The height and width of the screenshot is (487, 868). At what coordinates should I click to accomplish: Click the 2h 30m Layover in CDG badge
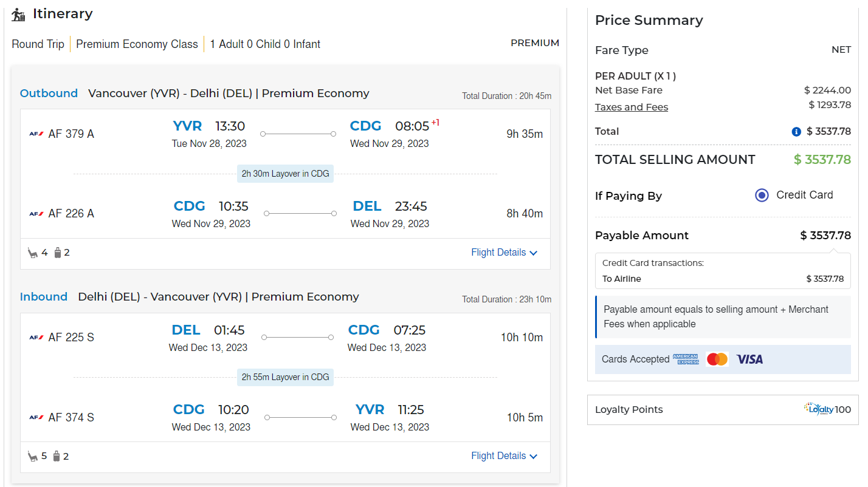(x=285, y=174)
